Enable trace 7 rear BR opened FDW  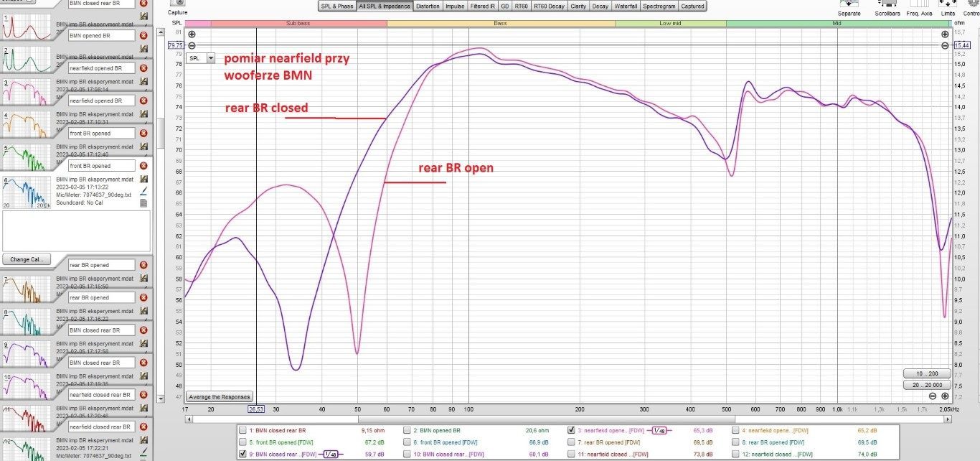[x=571, y=442]
